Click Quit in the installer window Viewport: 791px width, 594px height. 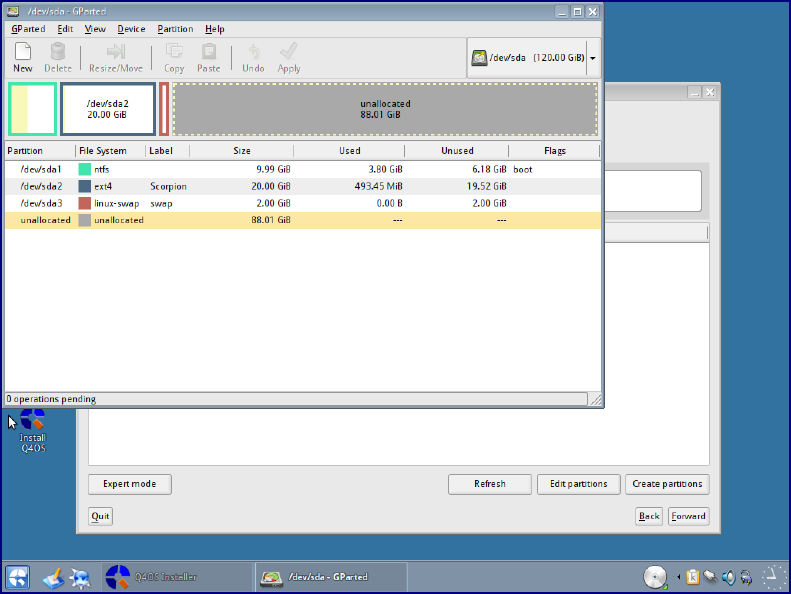tap(100, 516)
